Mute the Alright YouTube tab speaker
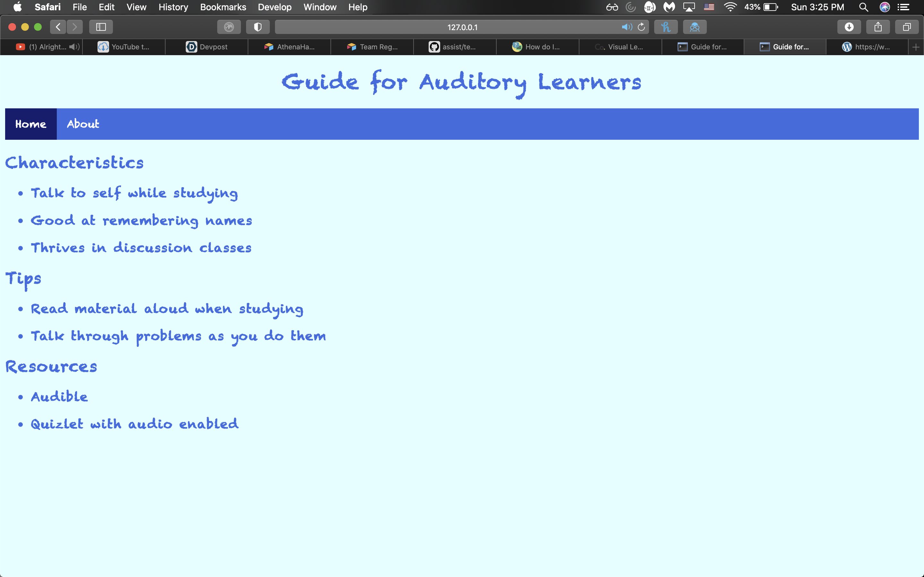This screenshot has width=924, height=577. 74,47
